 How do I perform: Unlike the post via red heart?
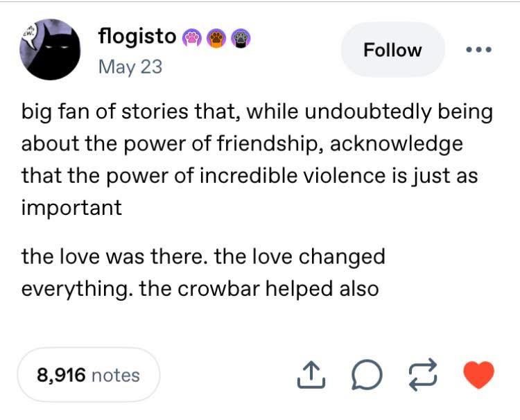[478, 374]
